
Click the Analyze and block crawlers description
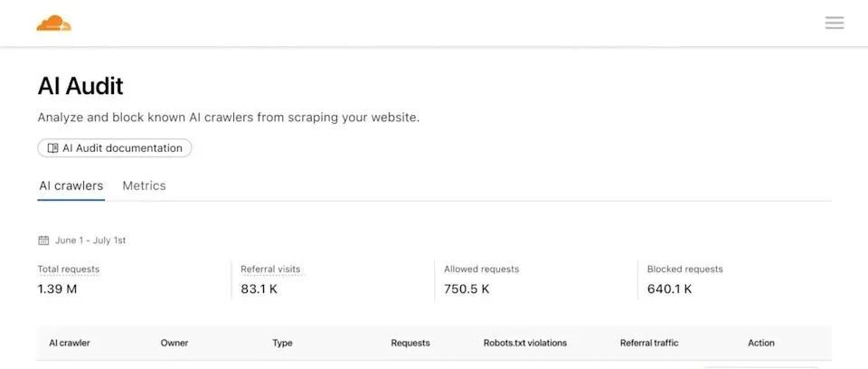point(229,118)
